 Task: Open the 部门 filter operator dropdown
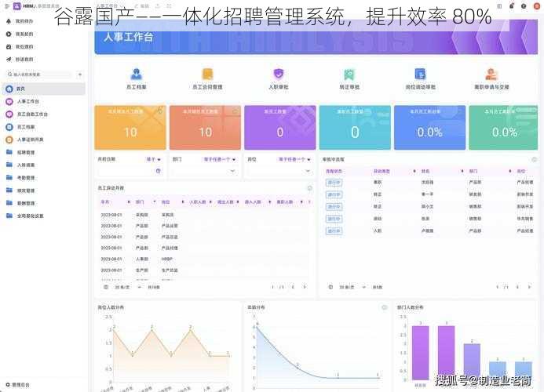pyautogui.click(x=220, y=159)
